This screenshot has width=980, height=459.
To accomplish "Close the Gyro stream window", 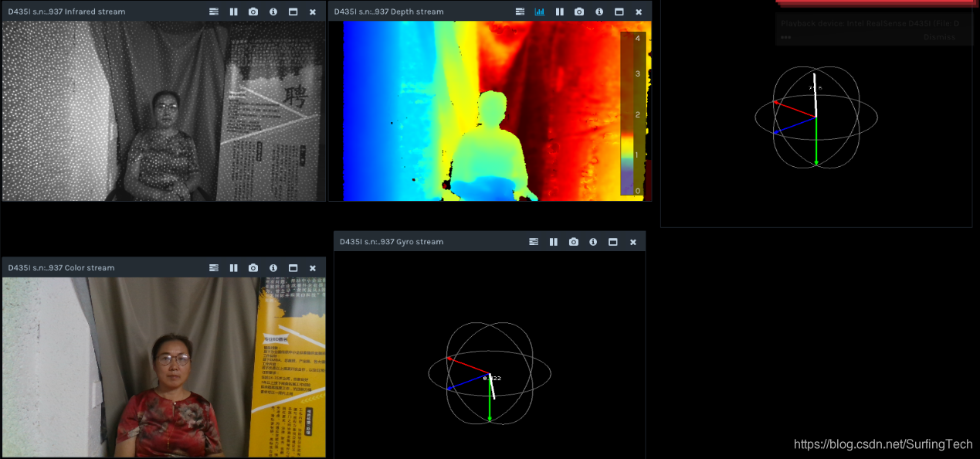I will [633, 242].
